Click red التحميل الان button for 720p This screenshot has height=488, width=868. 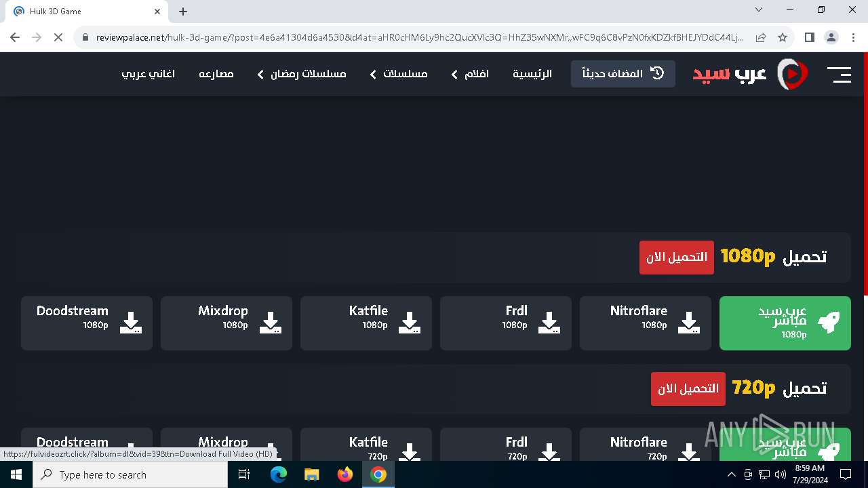(x=688, y=389)
